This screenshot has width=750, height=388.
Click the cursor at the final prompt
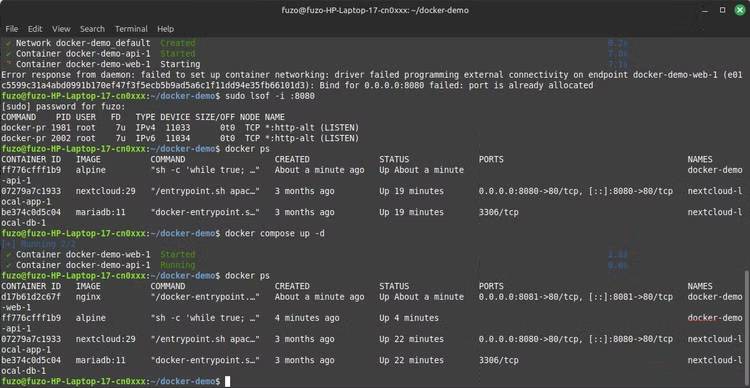tap(228, 381)
